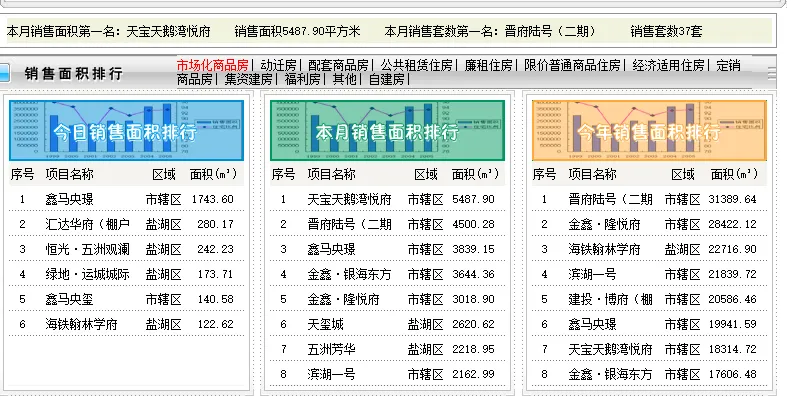This screenshot has width=791, height=405.
Task: Open 金鑫·银海东方 in yearly ranking
Action: pyautogui.click(x=610, y=374)
